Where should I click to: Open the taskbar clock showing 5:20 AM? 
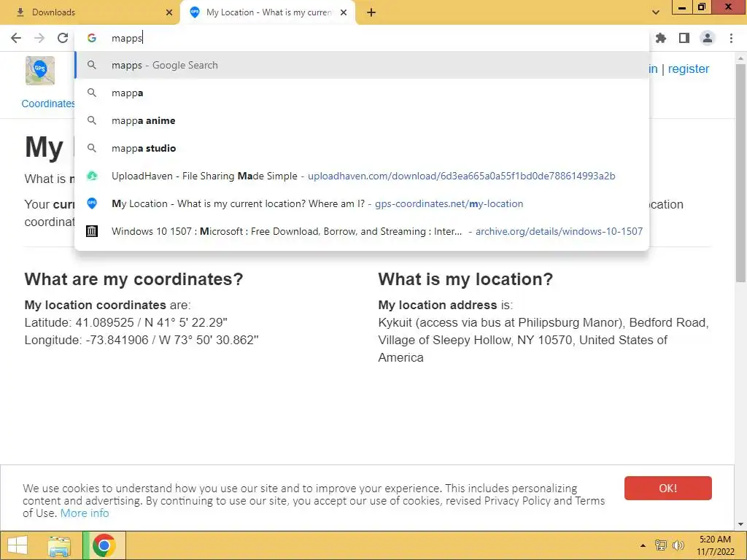(715, 545)
